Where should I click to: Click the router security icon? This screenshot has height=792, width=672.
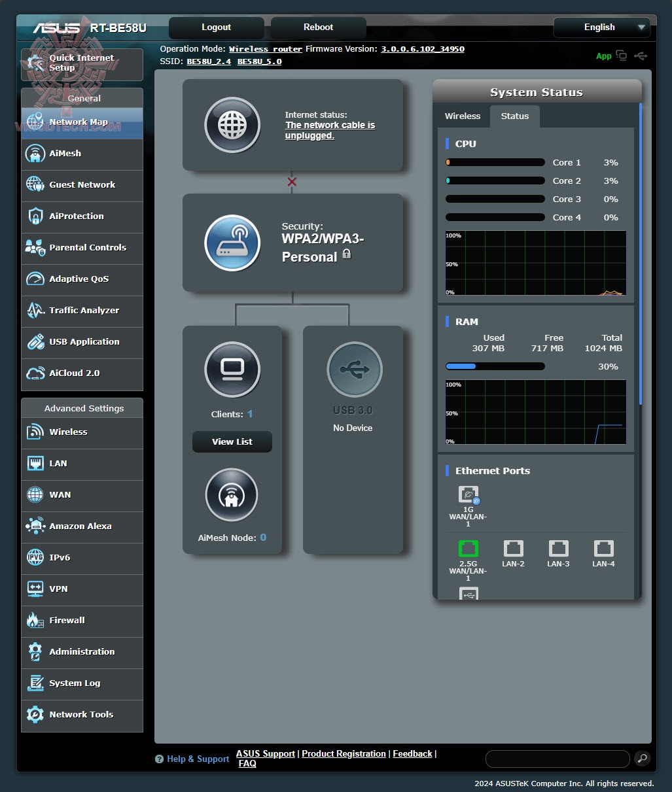[232, 243]
